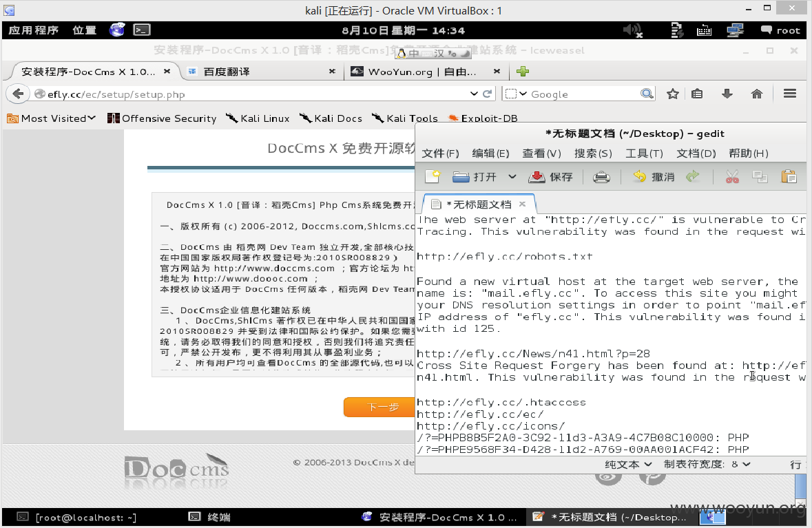Screen dimensions: 812x528
Task: Open the Offensive Security bookmark
Action: (162, 118)
